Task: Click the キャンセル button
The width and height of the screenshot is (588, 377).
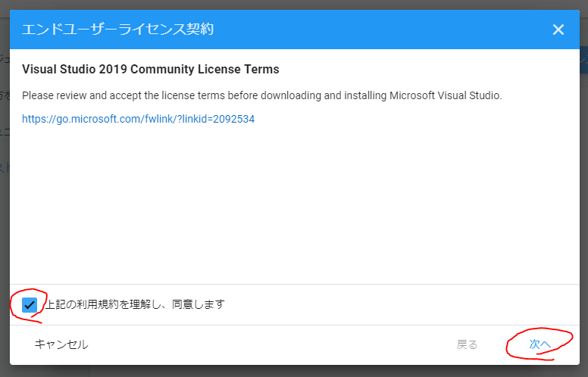Action: 61,344
